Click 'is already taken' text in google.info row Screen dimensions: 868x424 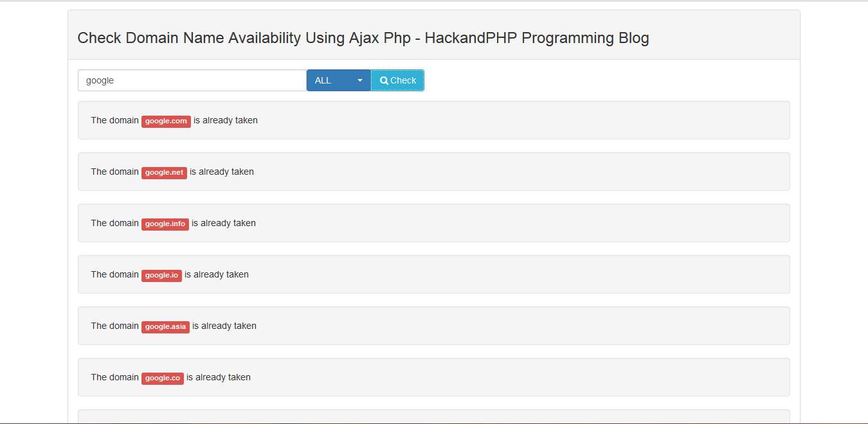tap(224, 223)
